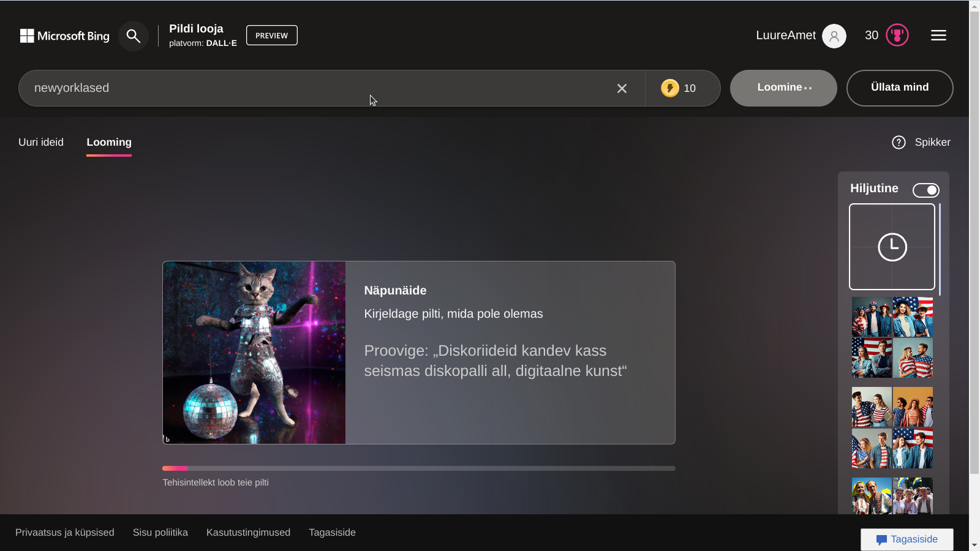Click the rewards trophy medal icon
Viewport: 980px width, 551px height.
[897, 36]
